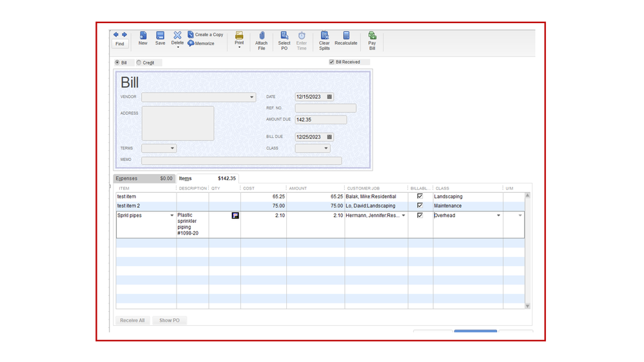
Task: Click the Delete bill icon
Action: 177,36
